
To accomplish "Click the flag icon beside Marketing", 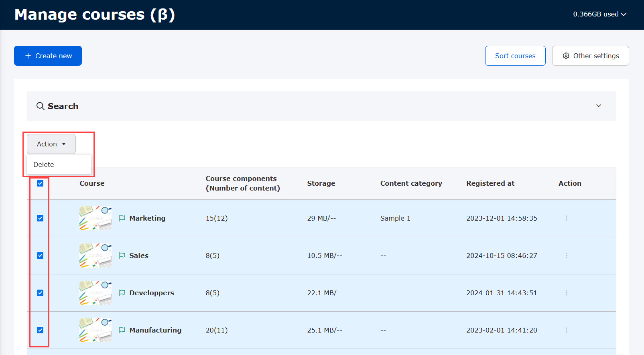I will 122,218.
